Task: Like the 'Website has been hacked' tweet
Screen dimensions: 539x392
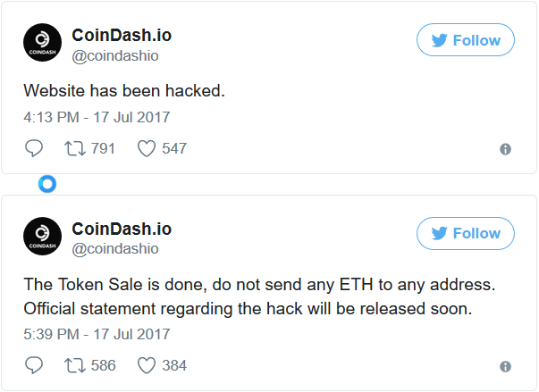Action: coord(147,148)
